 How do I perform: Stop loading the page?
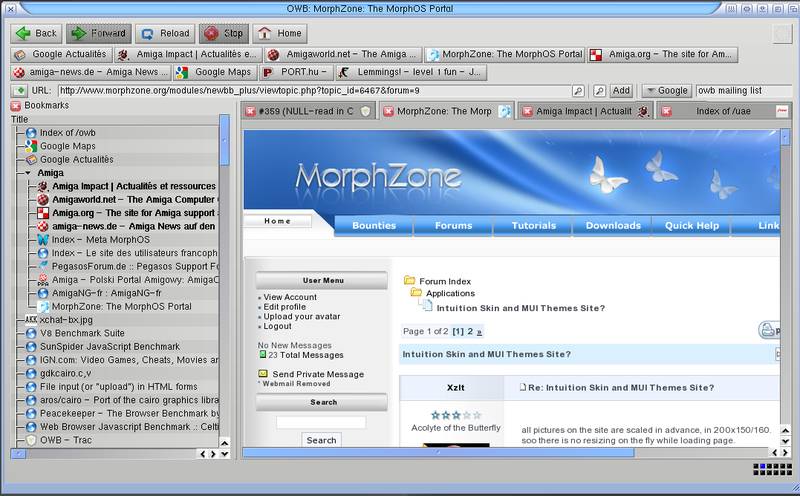tap(224, 34)
